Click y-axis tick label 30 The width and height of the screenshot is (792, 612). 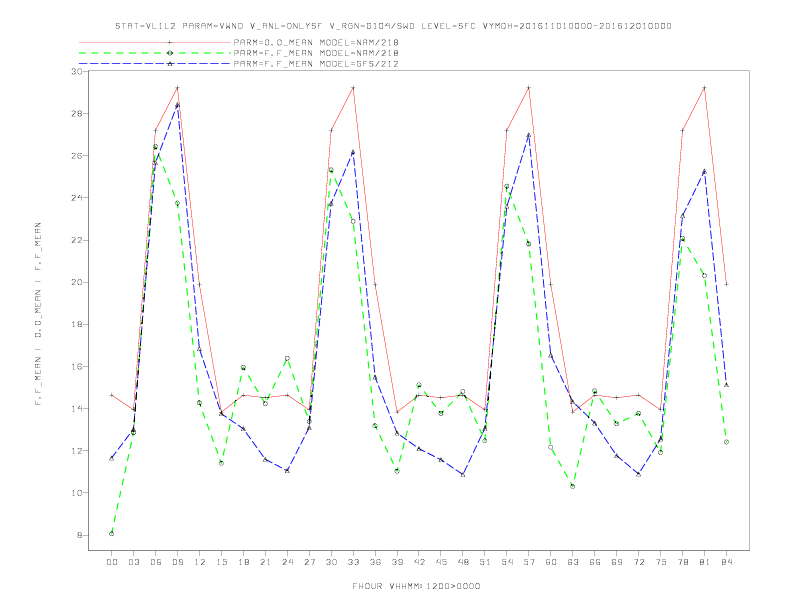(x=77, y=71)
